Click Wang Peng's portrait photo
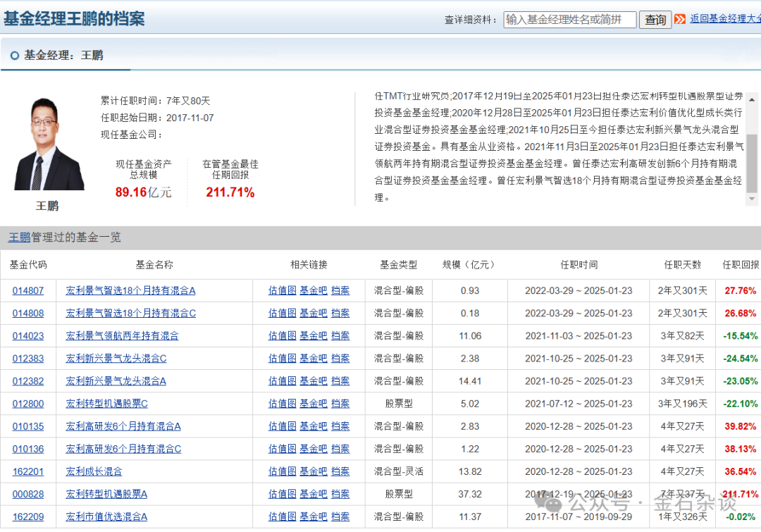Viewport: 761px width, 532px height. click(x=48, y=144)
